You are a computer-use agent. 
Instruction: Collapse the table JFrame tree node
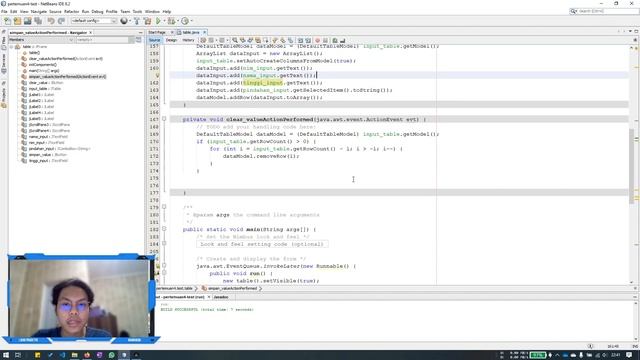pyautogui.click(x=11, y=47)
